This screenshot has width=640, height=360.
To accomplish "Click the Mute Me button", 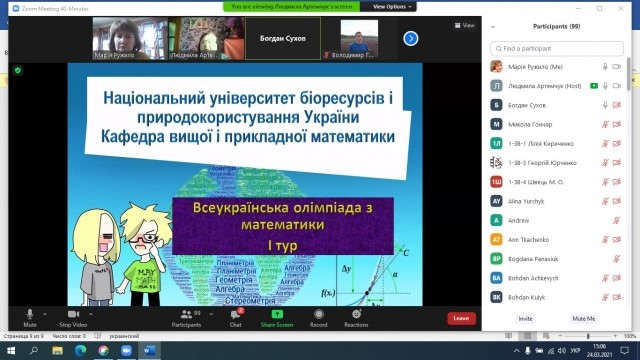I will tap(584, 318).
